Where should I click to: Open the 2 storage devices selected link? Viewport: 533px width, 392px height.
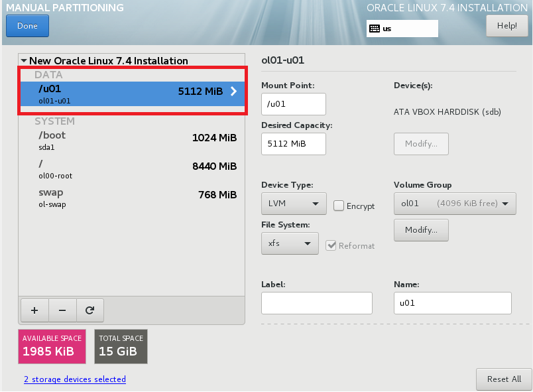click(x=75, y=379)
